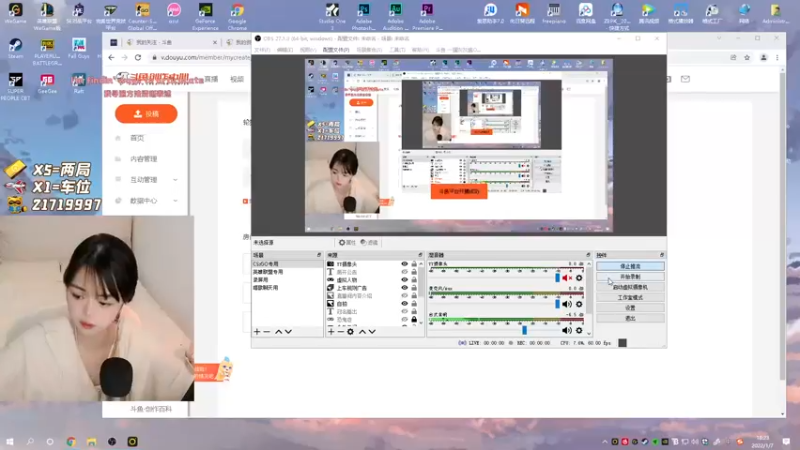Open Fall Guys desktop shortcut
The height and width of the screenshot is (450, 800).
tap(79, 48)
